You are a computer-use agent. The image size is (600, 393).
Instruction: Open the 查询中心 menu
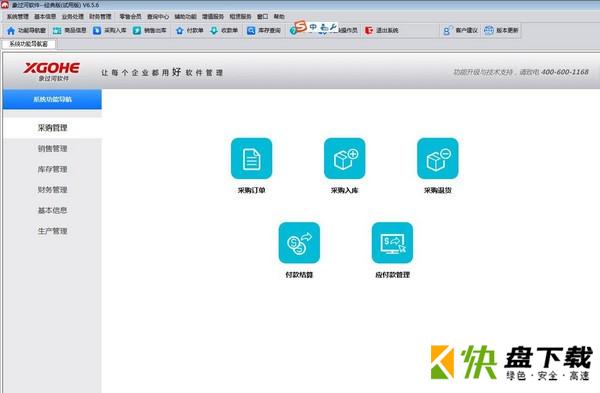(158, 16)
